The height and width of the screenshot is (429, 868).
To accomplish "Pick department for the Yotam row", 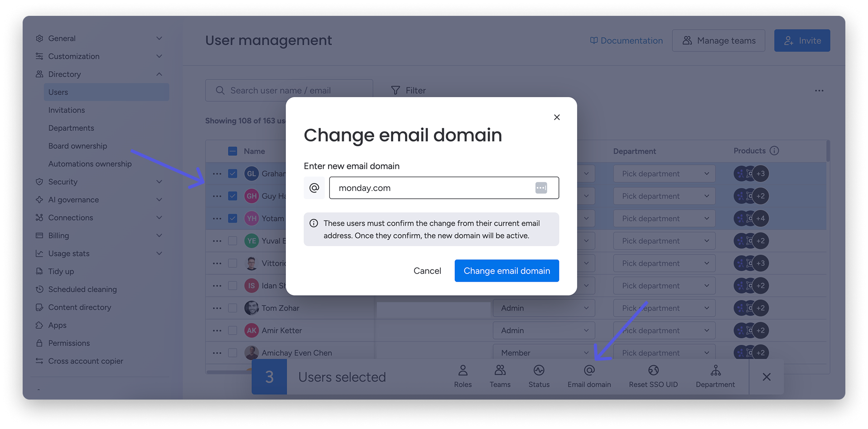I will tap(664, 218).
